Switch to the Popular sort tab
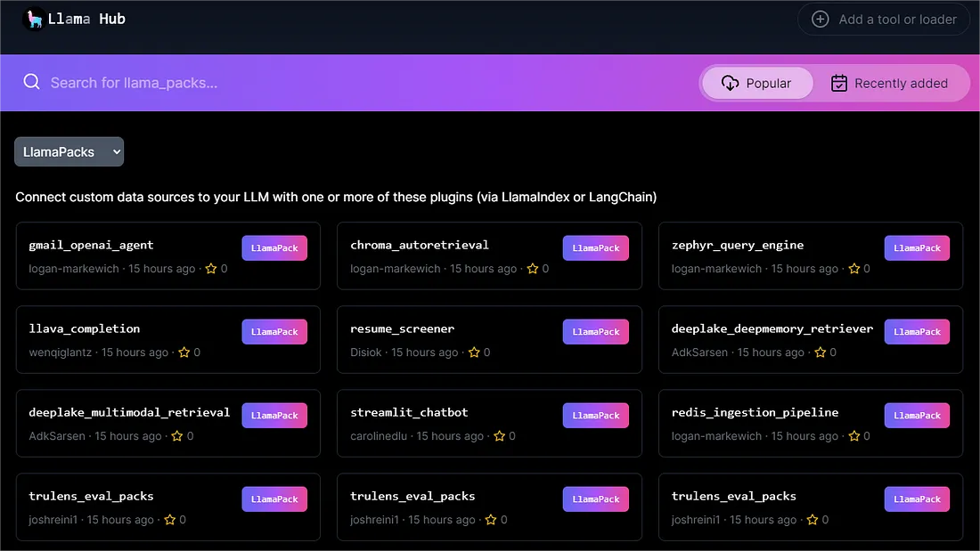Viewport: 980px width, 551px height. coord(757,83)
